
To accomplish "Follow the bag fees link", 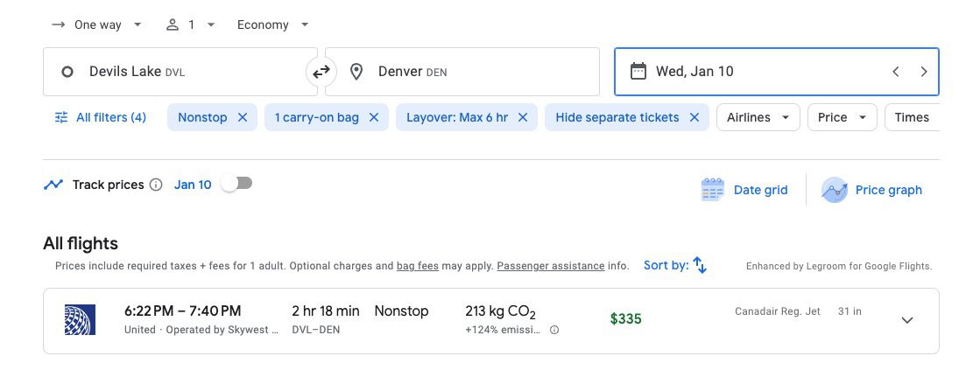I will point(417,266).
